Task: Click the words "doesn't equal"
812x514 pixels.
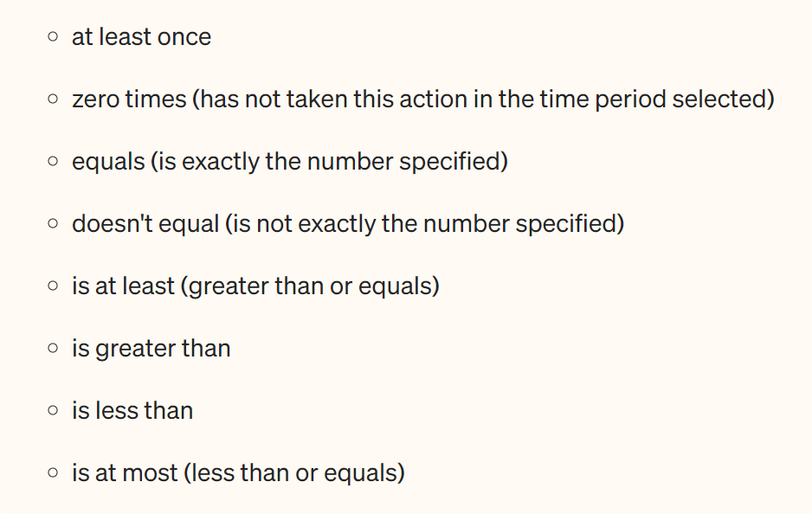Action: [145, 224]
